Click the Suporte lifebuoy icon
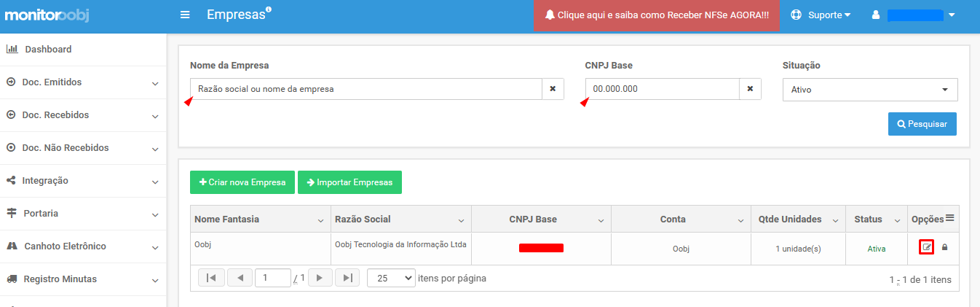Image resolution: width=980 pixels, height=307 pixels. [796, 15]
